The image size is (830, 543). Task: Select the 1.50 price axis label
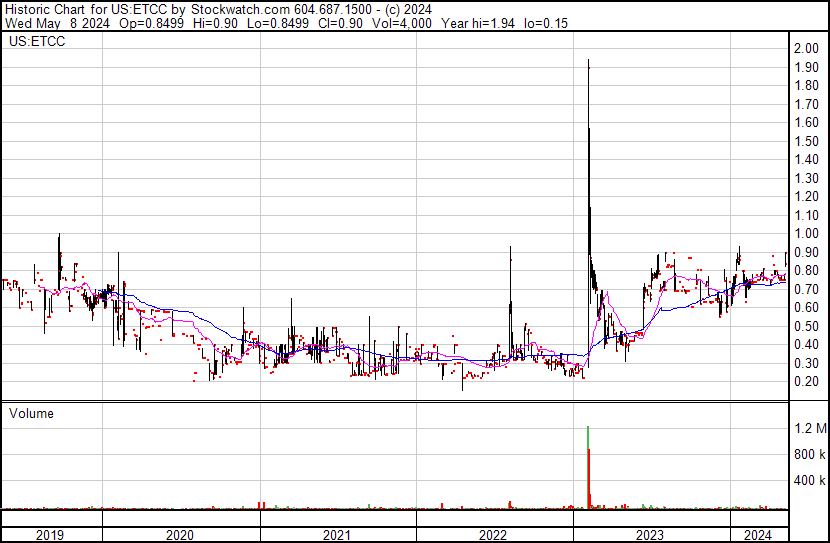[x=806, y=141]
